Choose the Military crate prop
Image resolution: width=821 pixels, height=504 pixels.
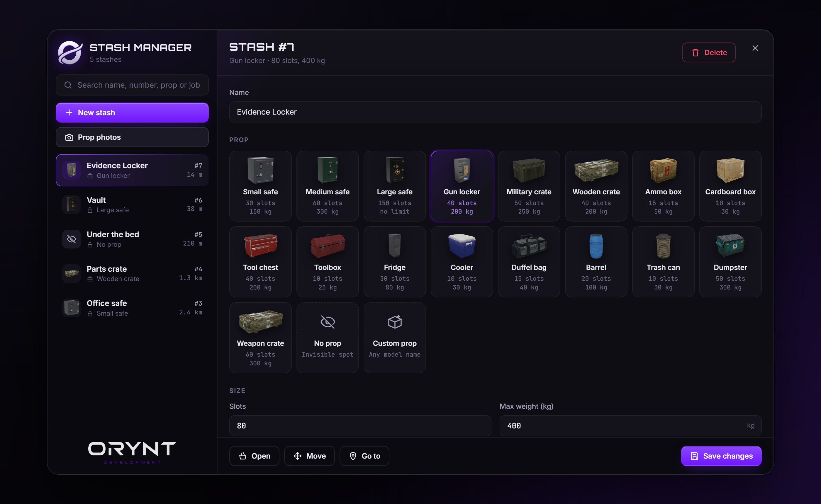tap(529, 186)
